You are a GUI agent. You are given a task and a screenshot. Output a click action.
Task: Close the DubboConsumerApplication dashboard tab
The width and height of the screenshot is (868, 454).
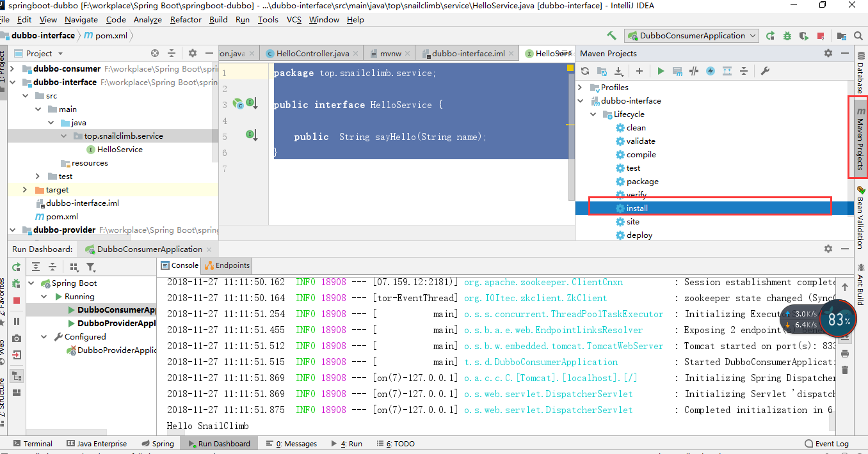coord(211,249)
